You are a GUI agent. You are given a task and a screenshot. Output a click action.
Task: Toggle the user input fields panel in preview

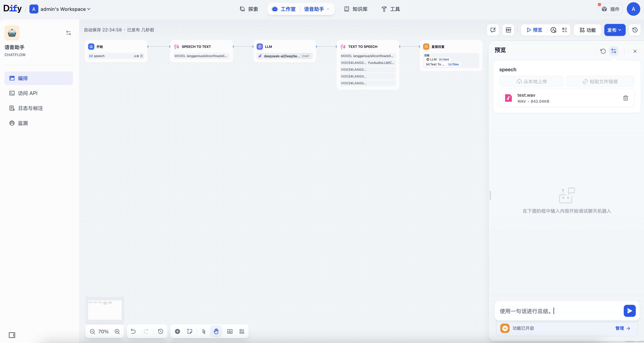click(x=613, y=51)
